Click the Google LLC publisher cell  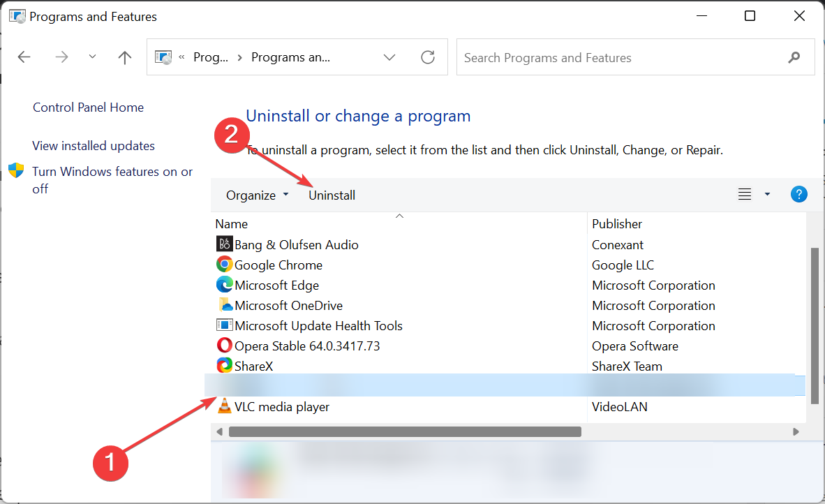pyautogui.click(x=623, y=265)
